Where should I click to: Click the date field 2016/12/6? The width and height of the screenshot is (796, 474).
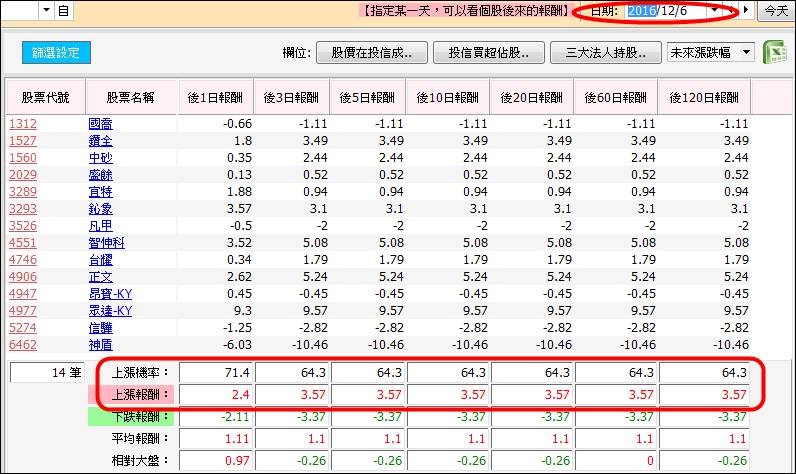pos(666,11)
